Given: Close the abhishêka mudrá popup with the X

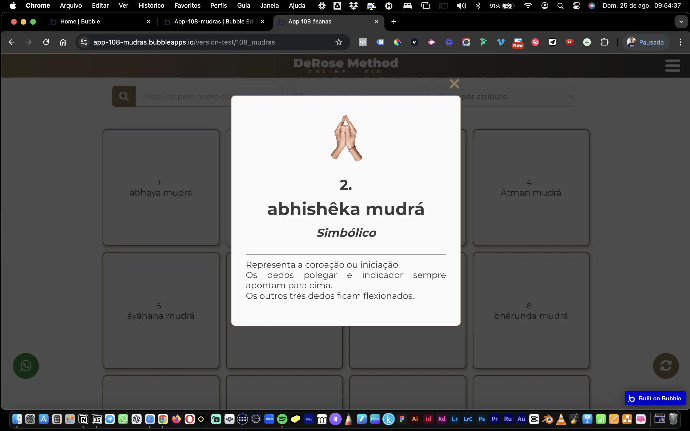Looking at the screenshot, I should pyautogui.click(x=454, y=84).
